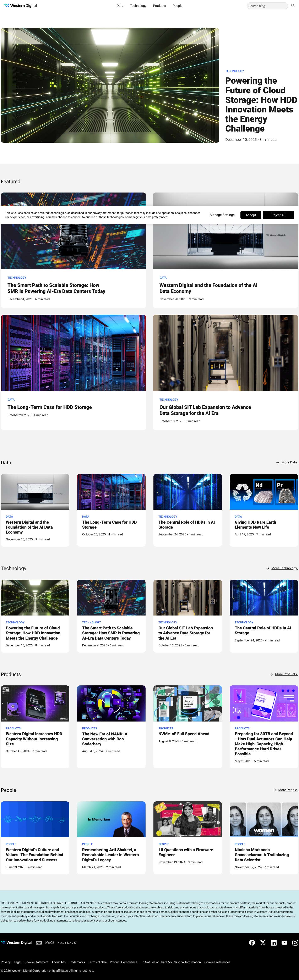The width and height of the screenshot is (299, 980).
Task: Click the Western Digital footer logo
Action: pyautogui.click(x=16, y=942)
